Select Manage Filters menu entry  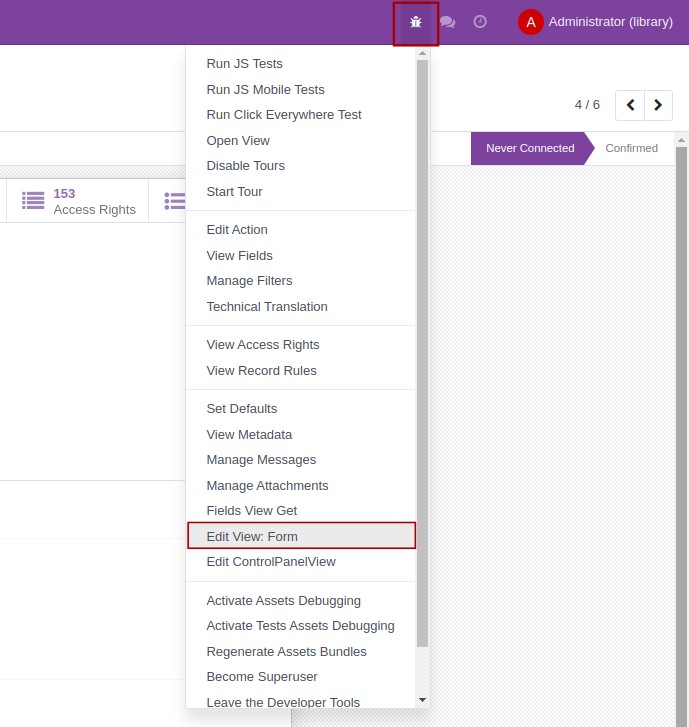tap(249, 281)
